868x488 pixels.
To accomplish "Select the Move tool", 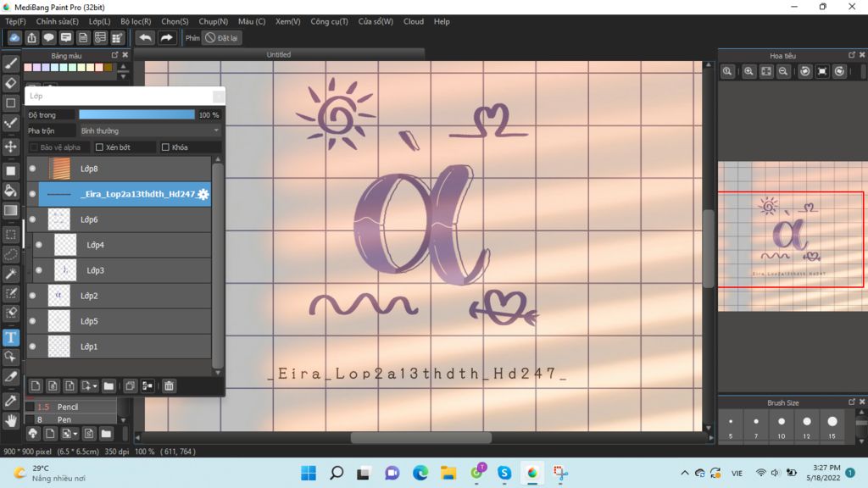I will 10,147.
